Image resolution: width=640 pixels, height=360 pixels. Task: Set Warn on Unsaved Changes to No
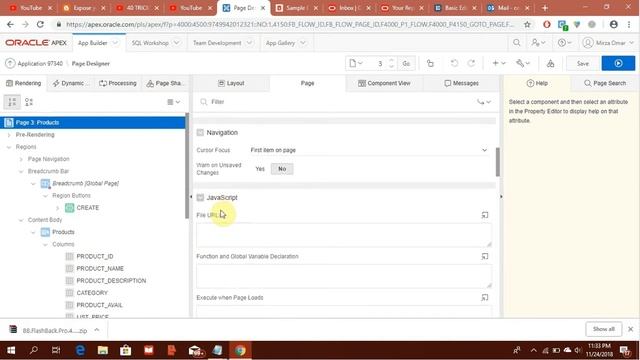(282, 169)
